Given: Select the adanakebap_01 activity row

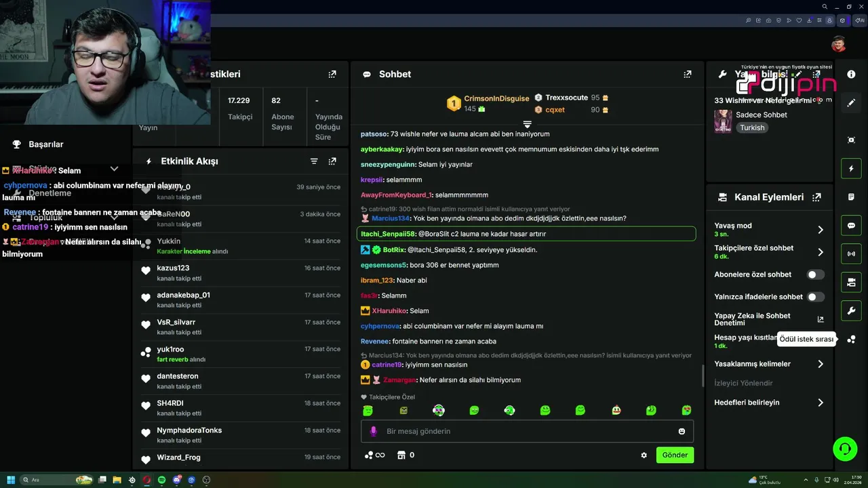Looking at the screenshot, I should point(241,300).
